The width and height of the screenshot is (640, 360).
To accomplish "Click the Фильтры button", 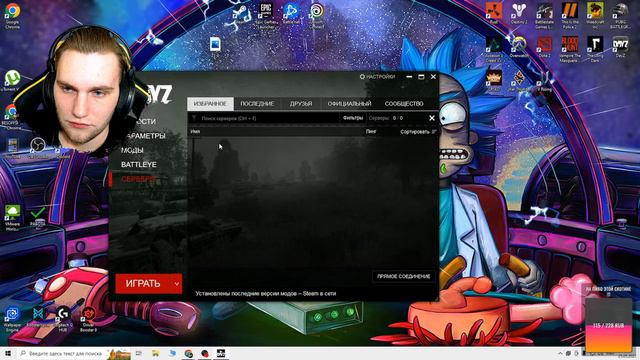I will coord(353,118).
